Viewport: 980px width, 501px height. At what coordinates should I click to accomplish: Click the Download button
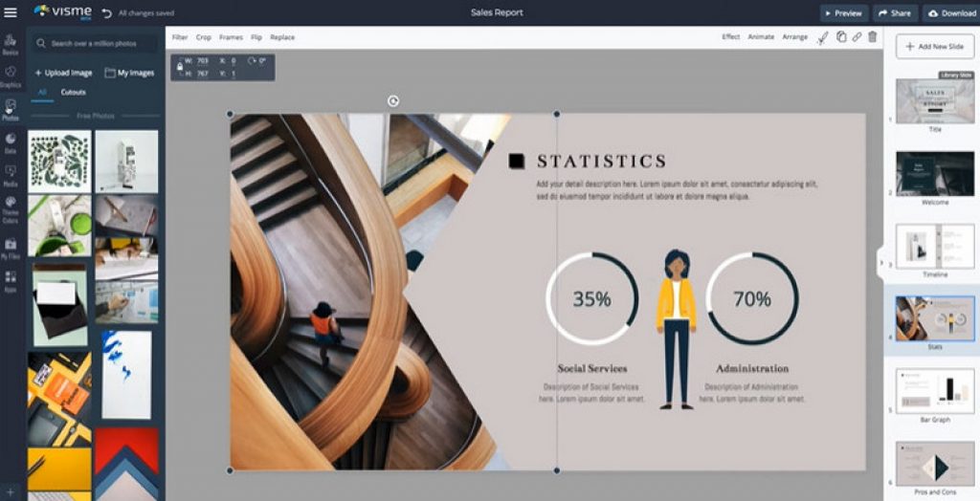[950, 13]
